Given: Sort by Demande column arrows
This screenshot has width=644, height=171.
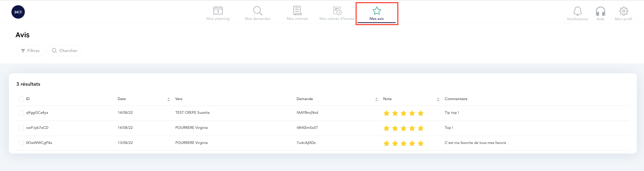Looking at the screenshot, I should point(377,99).
